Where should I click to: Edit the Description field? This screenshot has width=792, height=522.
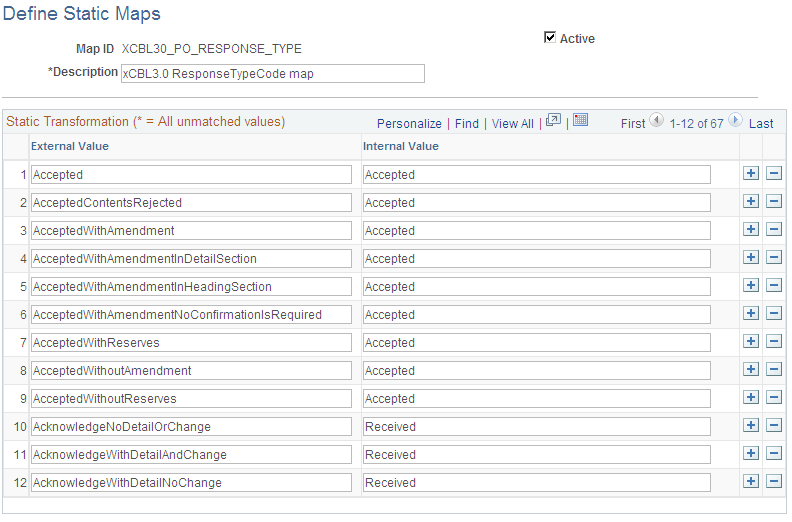coord(273,74)
